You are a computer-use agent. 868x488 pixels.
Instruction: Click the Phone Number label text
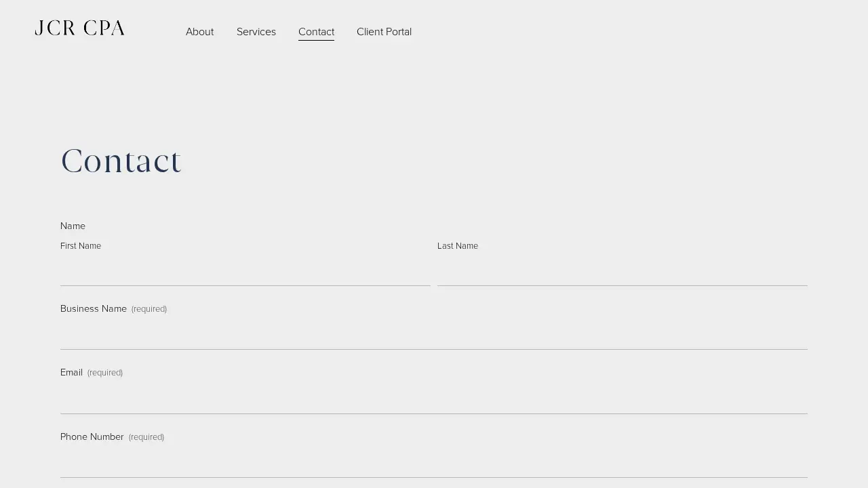pos(92,436)
